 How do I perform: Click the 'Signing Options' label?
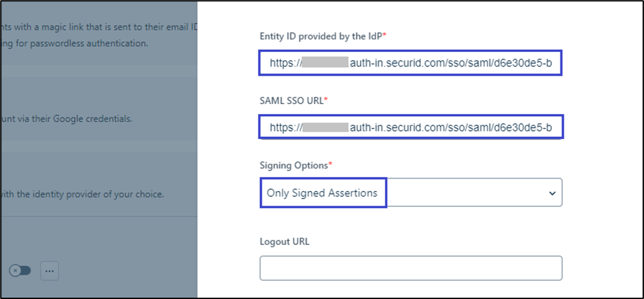pos(294,164)
